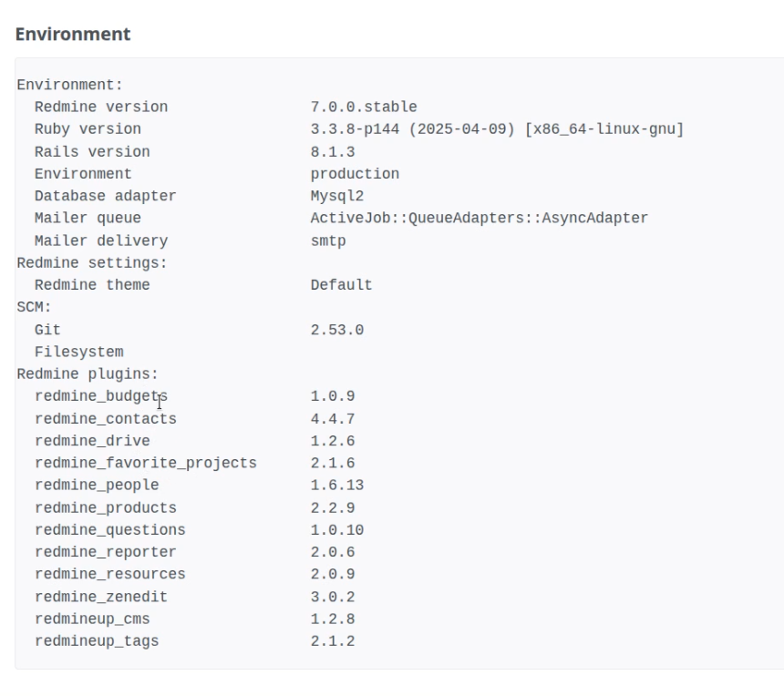Click the 'Redmine settings:' header line
784x696 pixels.
pos(92,262)
